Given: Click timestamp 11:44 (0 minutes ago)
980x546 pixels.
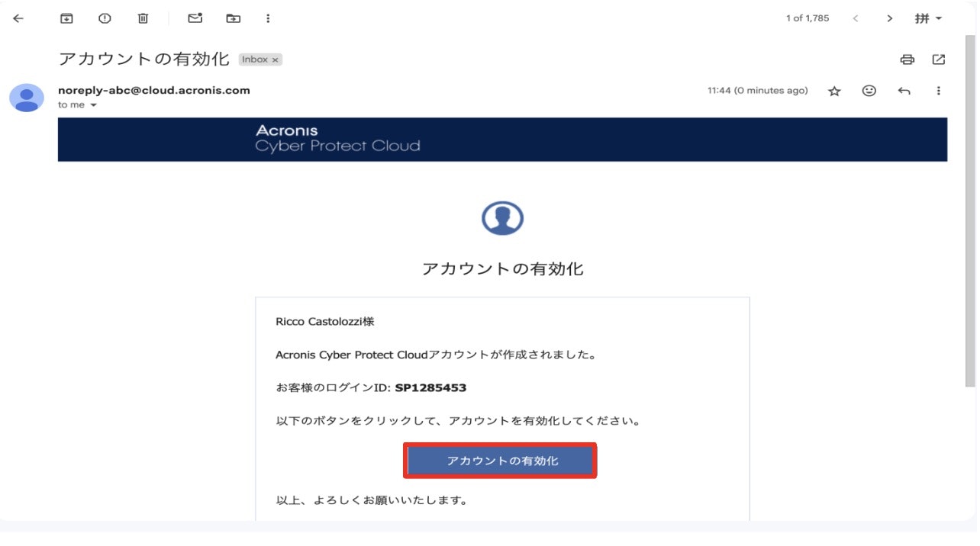Looking at the screenshot, I should (x=757, y=91).
